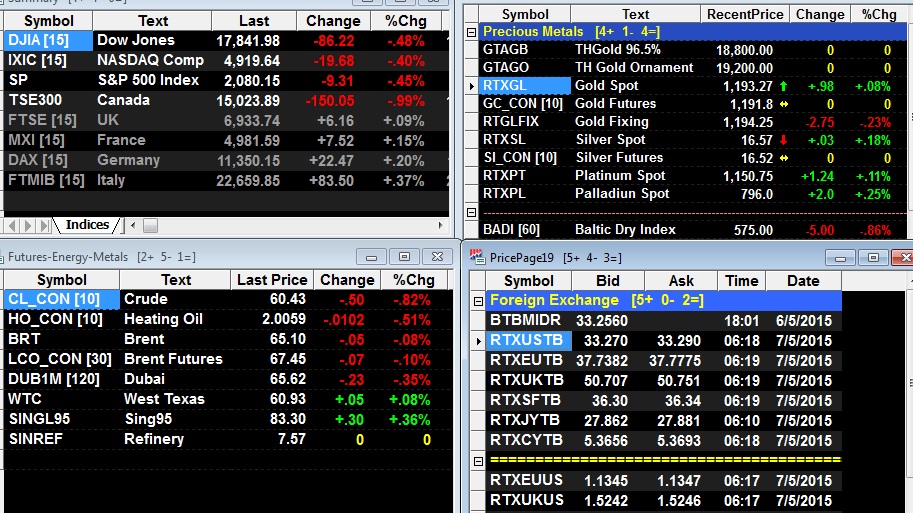Select the TSE300 Canada row
The width and height of the screenshot is (913, 513).
pyautogui.click(x=227, y=100)
